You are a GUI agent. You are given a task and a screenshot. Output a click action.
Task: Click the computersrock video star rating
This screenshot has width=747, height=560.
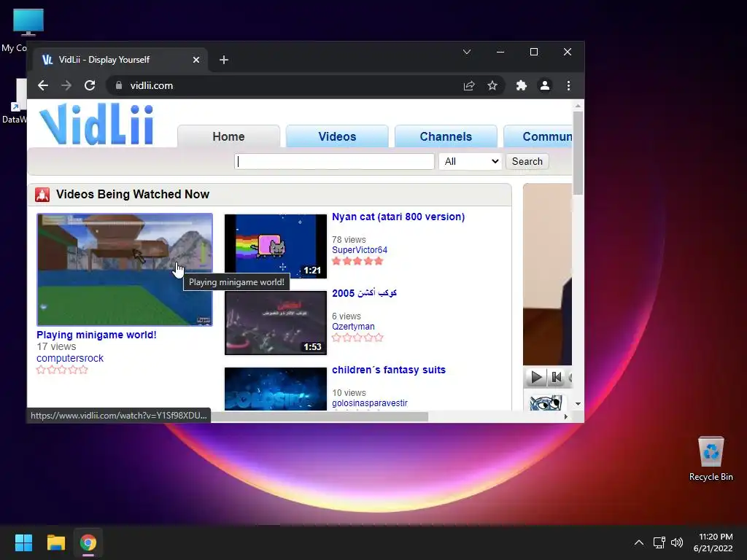pyautogui.click(x=62, y=370)
